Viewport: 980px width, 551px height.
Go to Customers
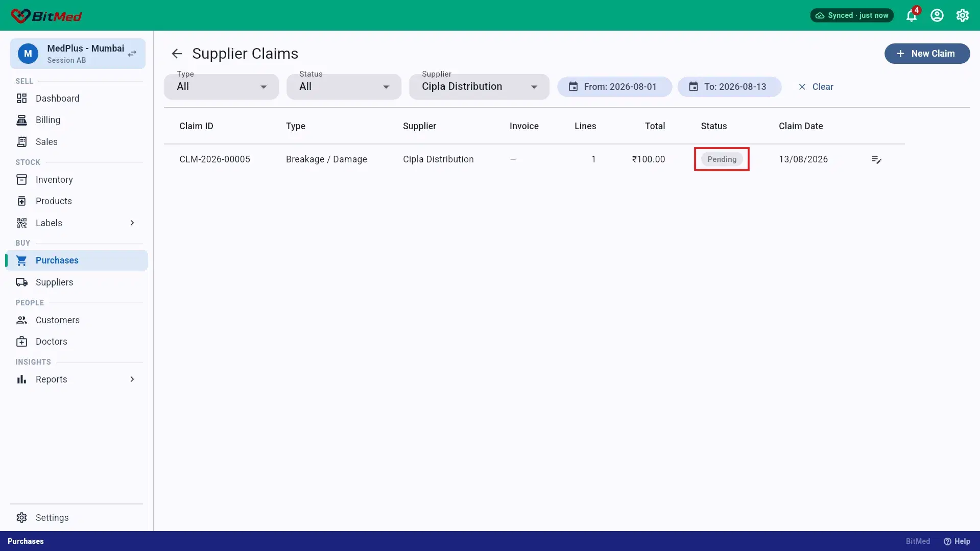(x=77, y=320)
